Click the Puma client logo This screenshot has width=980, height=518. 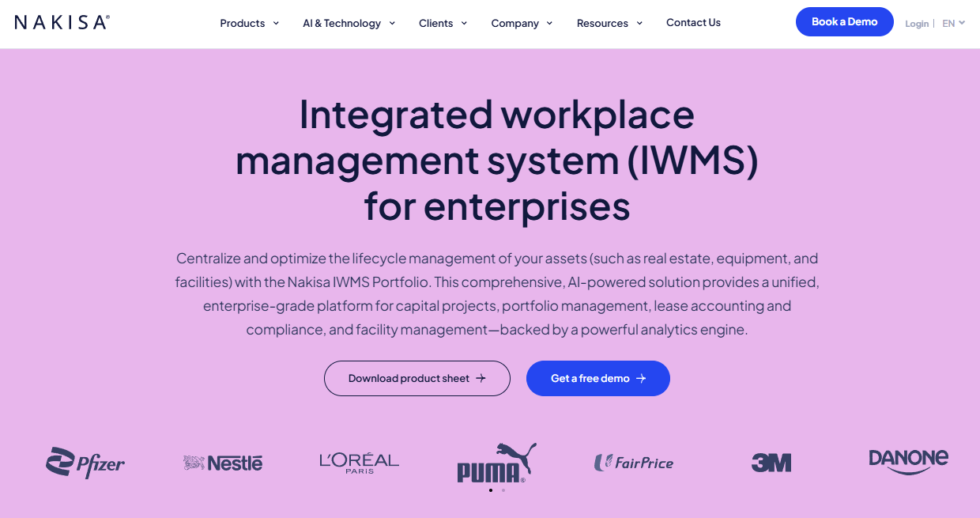point(497,463)
